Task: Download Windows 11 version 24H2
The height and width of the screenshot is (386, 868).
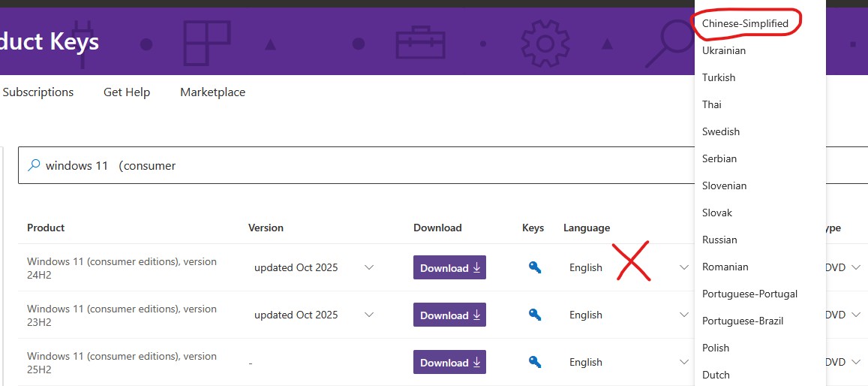Action: (449, 267)
